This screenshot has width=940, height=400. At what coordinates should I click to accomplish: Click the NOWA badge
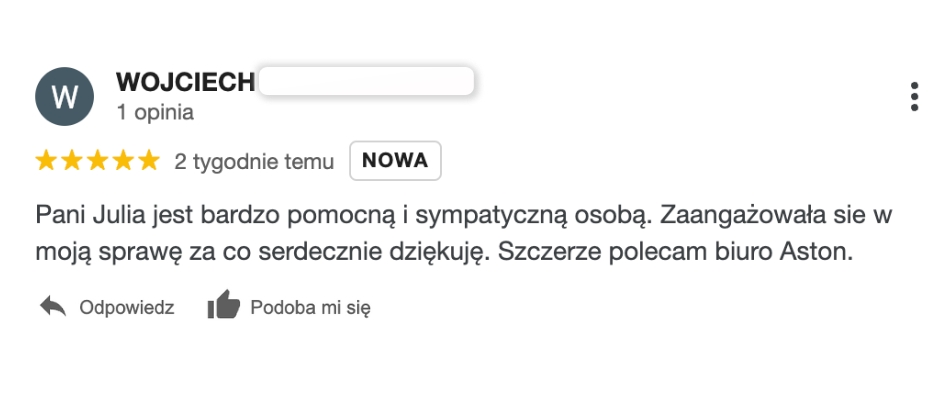(x=395, y=161)
